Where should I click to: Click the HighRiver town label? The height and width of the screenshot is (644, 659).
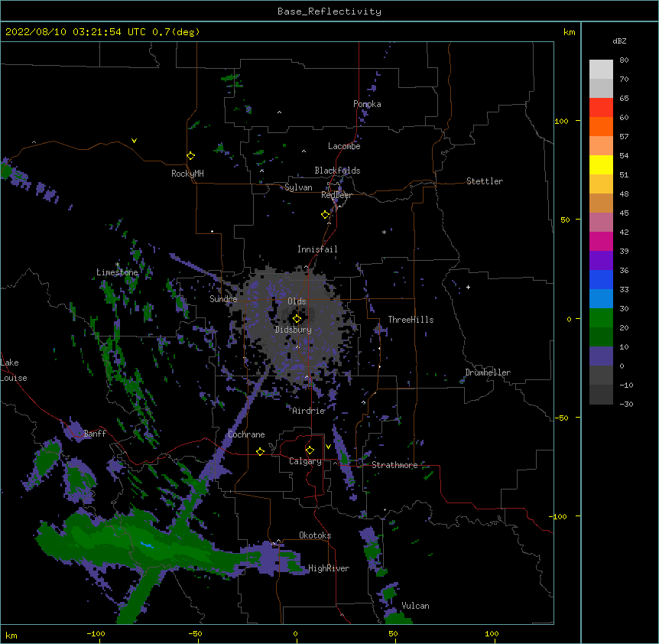(329, 568)
